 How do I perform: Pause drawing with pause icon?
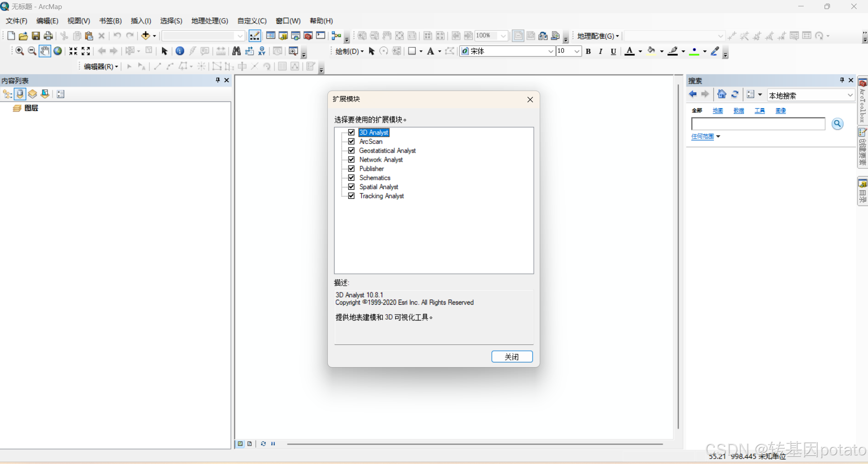pos(273,444)
